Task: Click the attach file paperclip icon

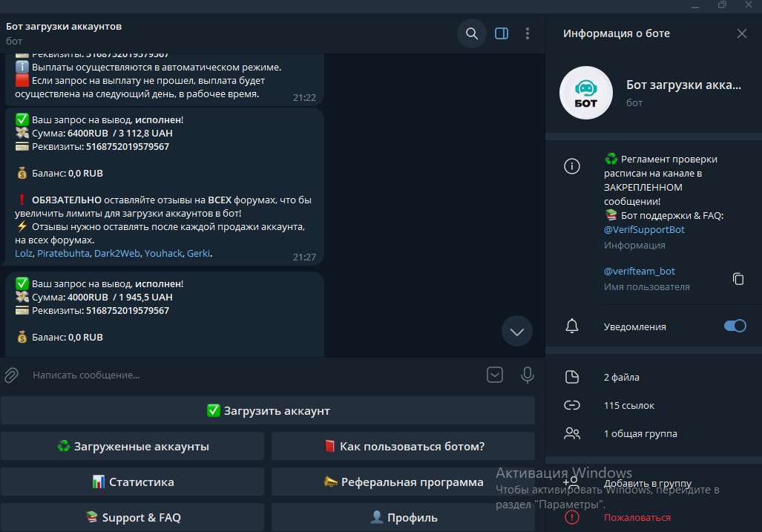Action: (x=11, y=375)
